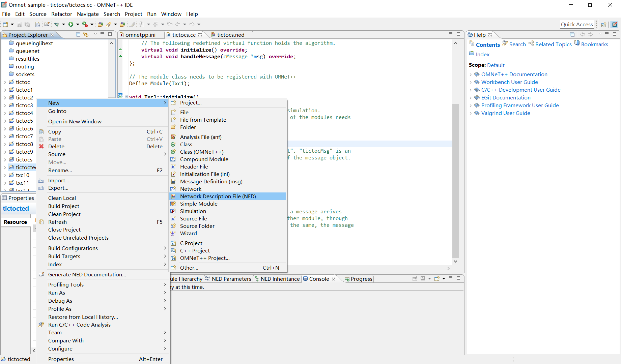Click Related Topics in Help
This screenshot has width=621, height=364.
coord(553,44)
